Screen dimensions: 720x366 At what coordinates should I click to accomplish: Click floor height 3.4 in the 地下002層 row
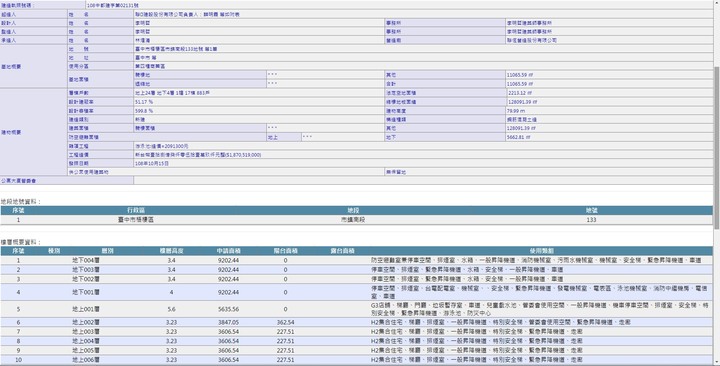(x=171, y=279)
